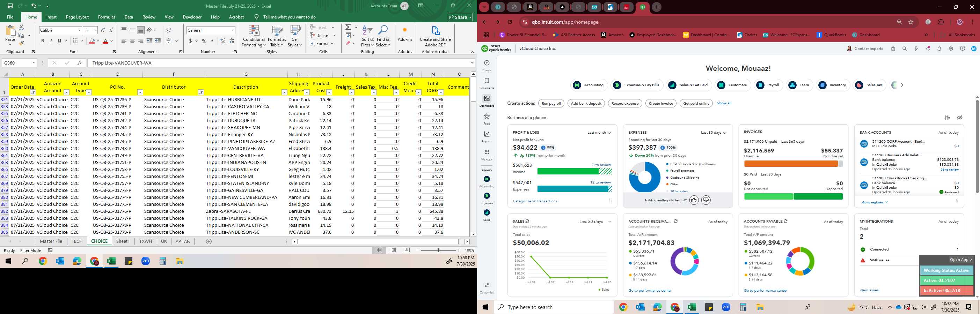Open the Calibri font name dropdown

coord(79,30)
